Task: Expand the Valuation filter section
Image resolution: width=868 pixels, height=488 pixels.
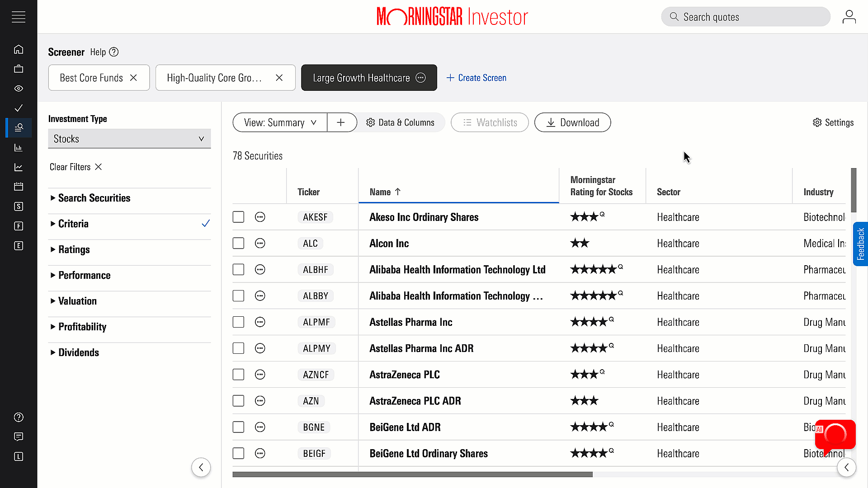Action: (77, 301)
